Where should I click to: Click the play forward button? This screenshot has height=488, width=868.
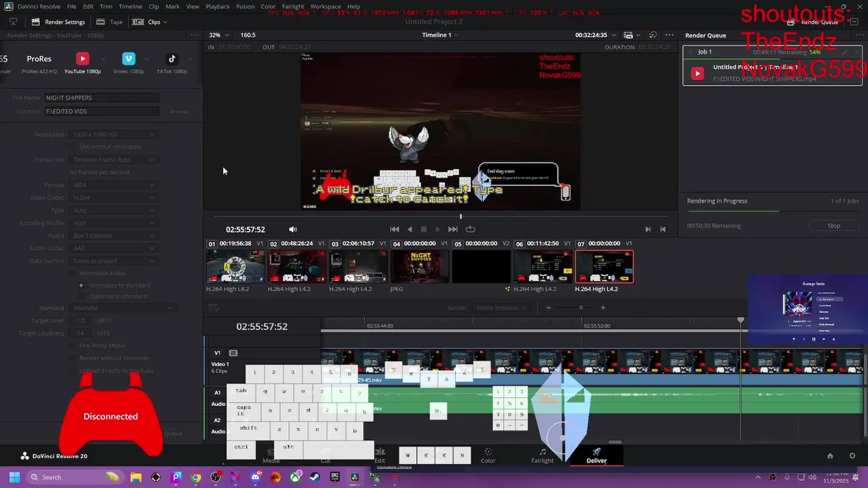pyautogui.click(x=437, y=229)
